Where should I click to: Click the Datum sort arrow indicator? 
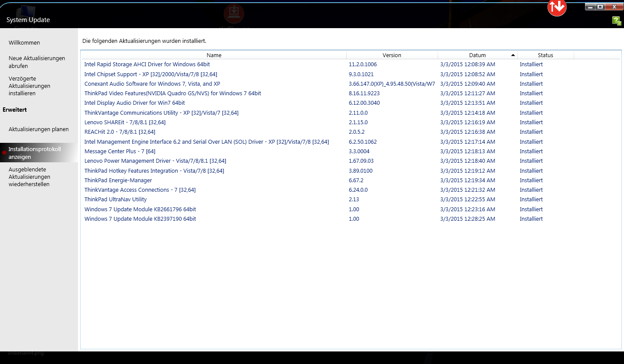click(513, 55)
